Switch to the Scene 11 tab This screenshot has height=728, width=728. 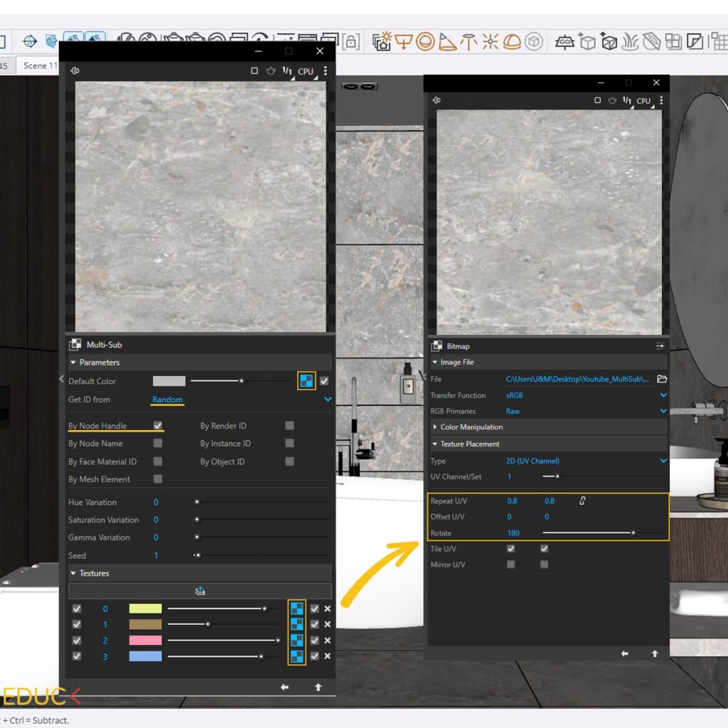[40, 65]
